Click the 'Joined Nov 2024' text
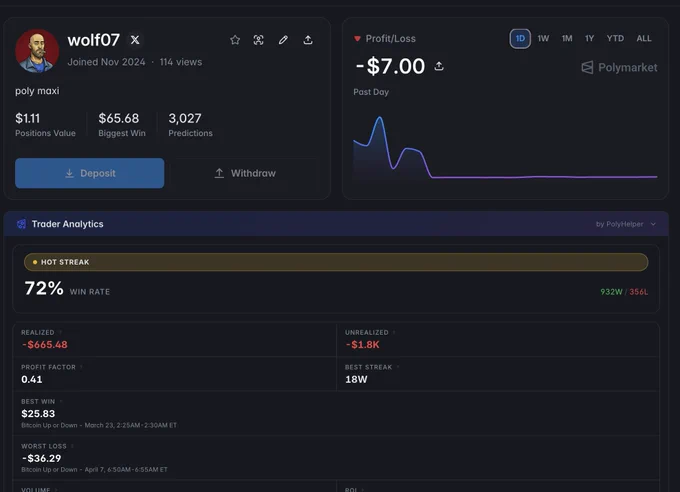 [106, 62]
